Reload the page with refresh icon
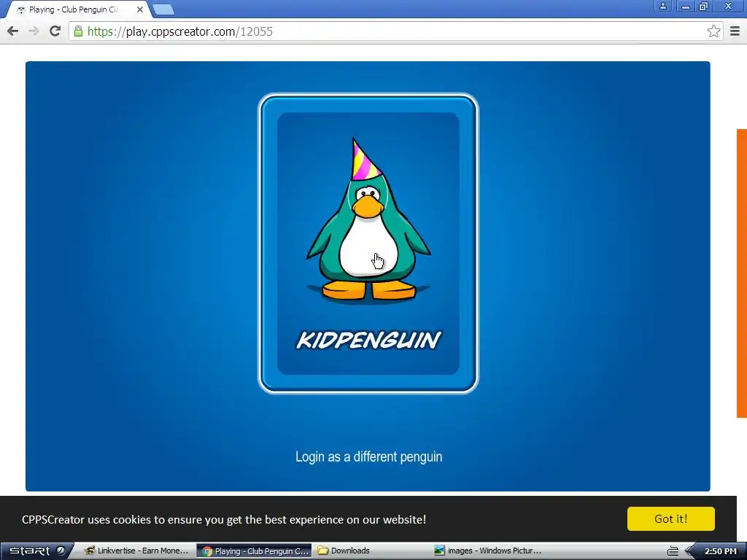747x560 pixels. (x=55, y=31)
